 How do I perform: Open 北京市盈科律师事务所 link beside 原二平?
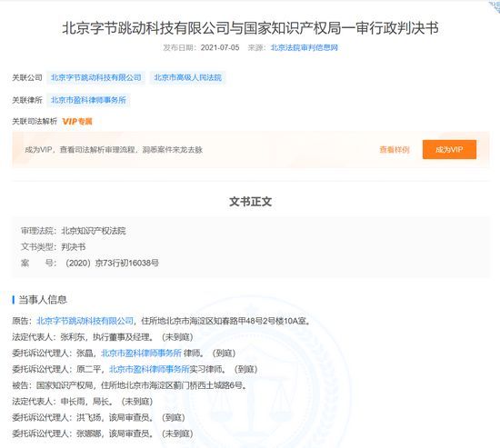click(149, 369)
